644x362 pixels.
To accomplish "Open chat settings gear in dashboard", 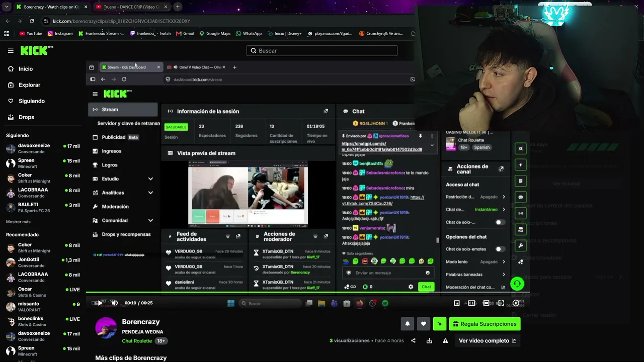I will (x=411, y=287).
